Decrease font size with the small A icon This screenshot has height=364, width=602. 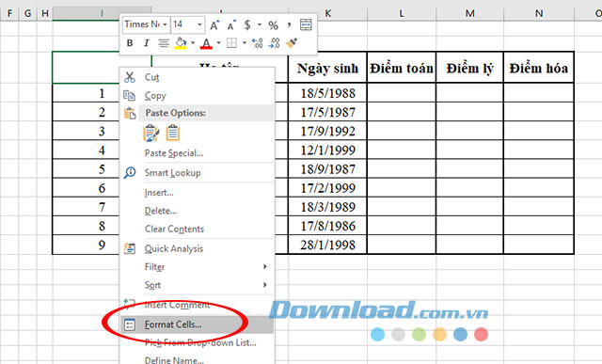[x=231, y=25]
